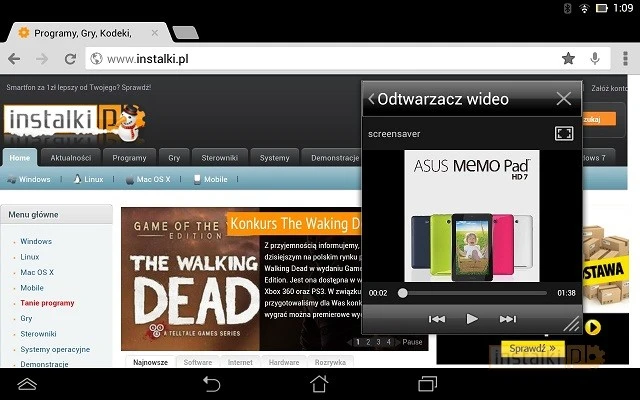640x400 pixels.
Task: Select Windows platform in blue bar
Action: (x=29, y=179)
